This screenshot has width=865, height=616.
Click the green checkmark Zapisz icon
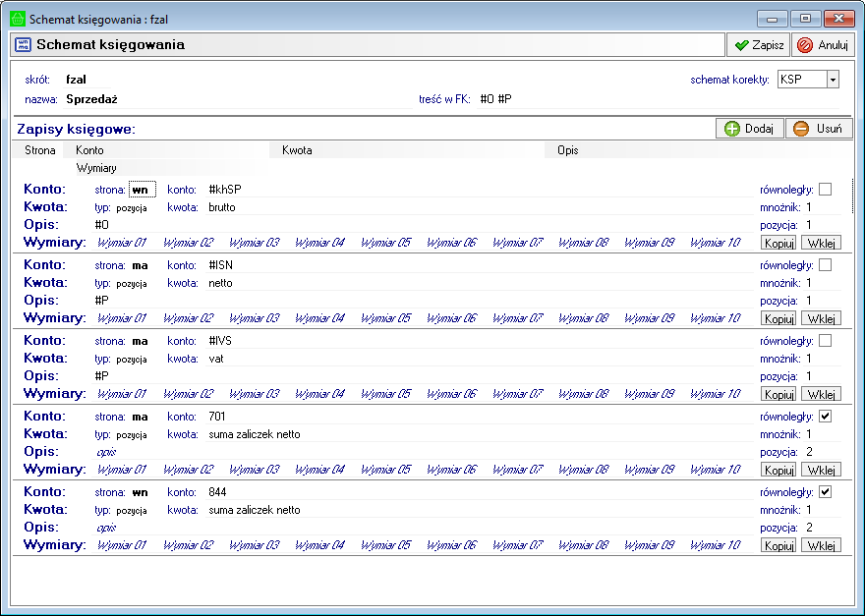[741, 45]
